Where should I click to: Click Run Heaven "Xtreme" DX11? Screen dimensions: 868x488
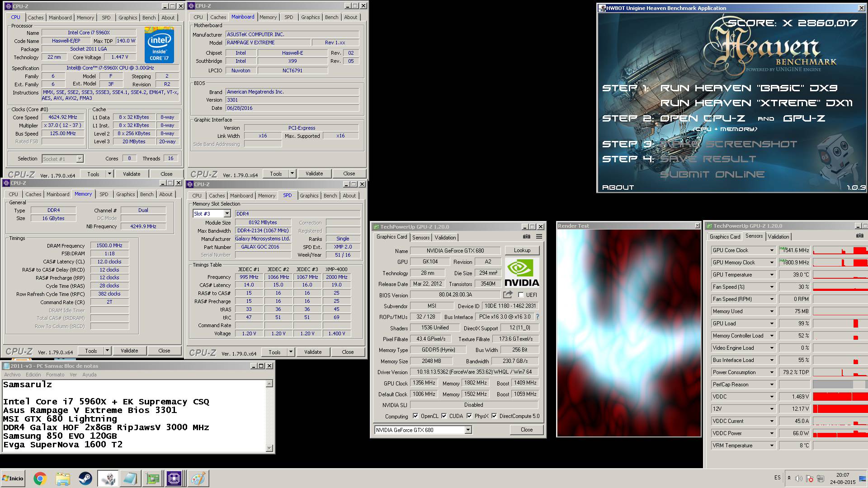[x=756, y=103]
